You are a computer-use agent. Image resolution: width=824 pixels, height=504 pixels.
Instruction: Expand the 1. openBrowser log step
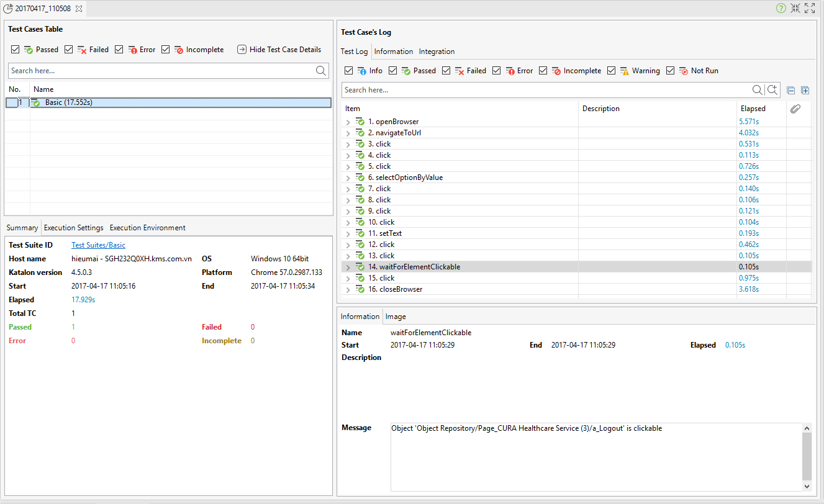[x=348, y=122]
